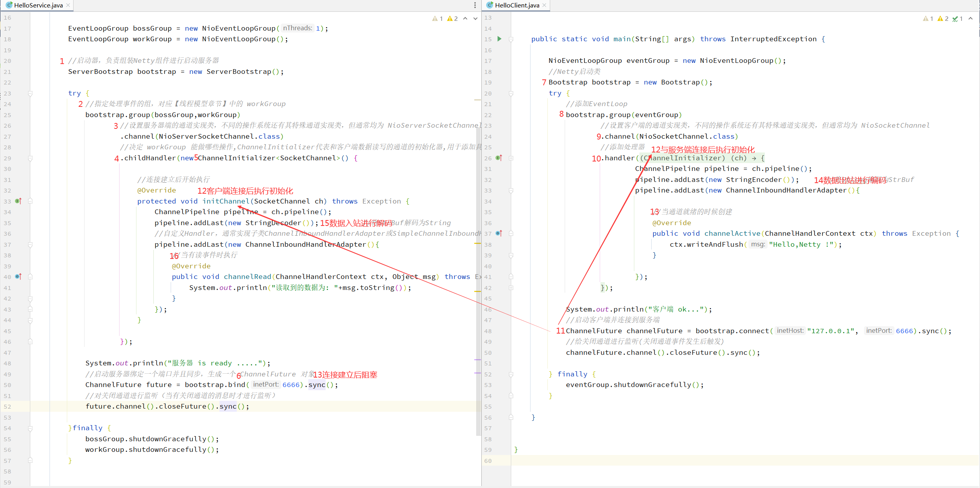The height and width of the screenshot is (488, 980).
Task: Expand folded lambda at HelloClient line 26
Action: click(x=511, y=158)
